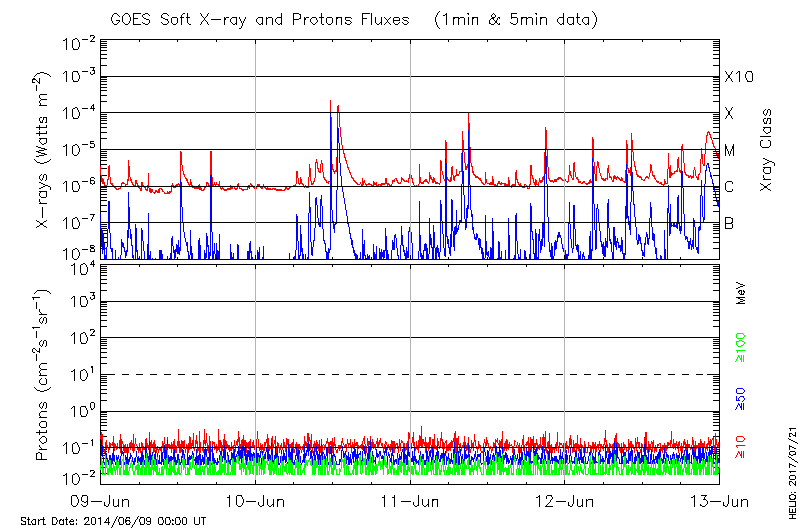Click the Start Date text at bottom

(x=113, y=521)
